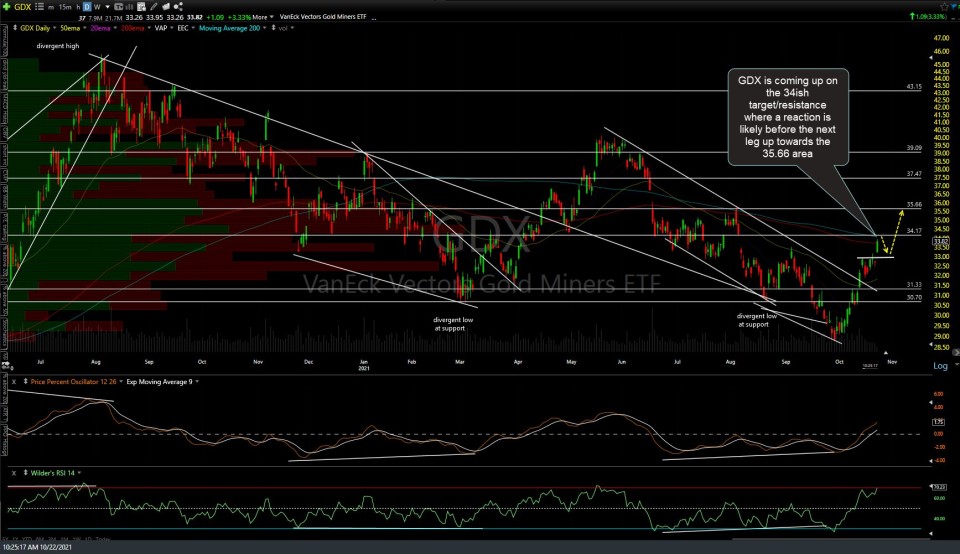Click the scroll-right arrow at price scale bottom
The image size is (960, 554).
click(955, 353)
